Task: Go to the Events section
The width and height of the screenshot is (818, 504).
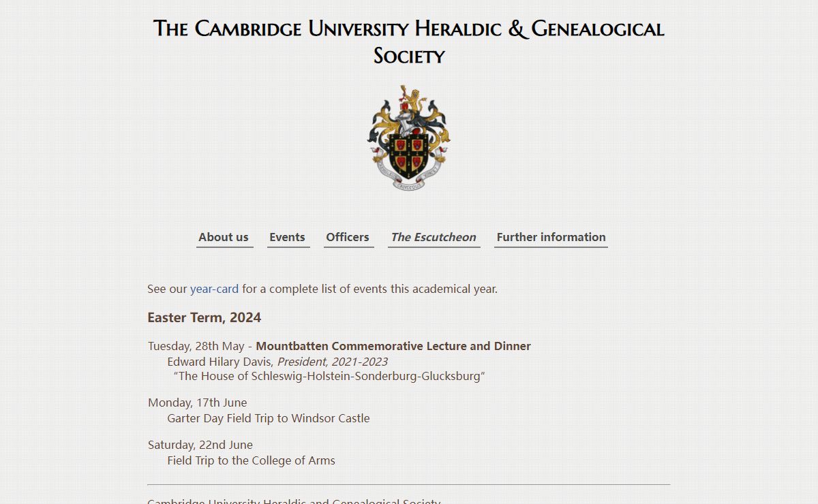Action: [x=288, y=237]
